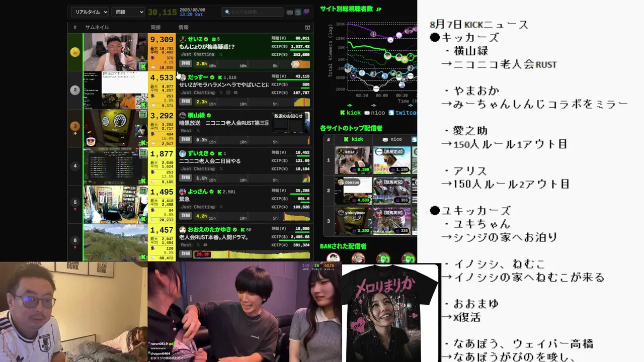Open daasuu kick top streamer card
The width and height of the screenshot is (644, 362).
tap(354, 191)
